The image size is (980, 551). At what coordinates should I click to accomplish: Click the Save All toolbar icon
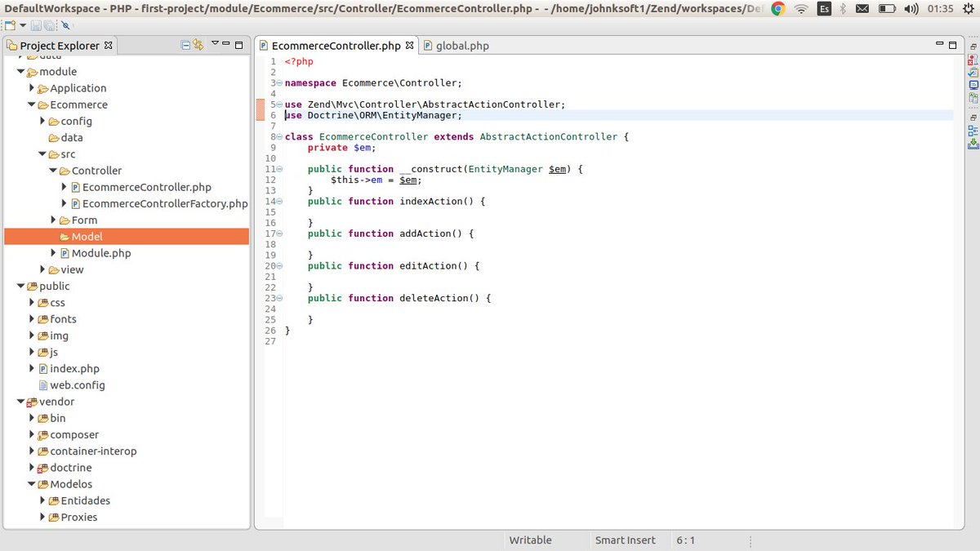coord(49,25)
